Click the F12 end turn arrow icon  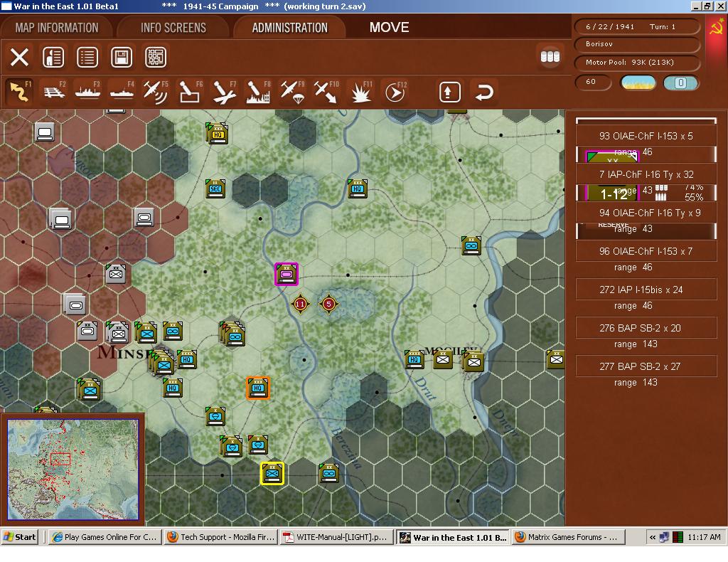tap(395, 92)
